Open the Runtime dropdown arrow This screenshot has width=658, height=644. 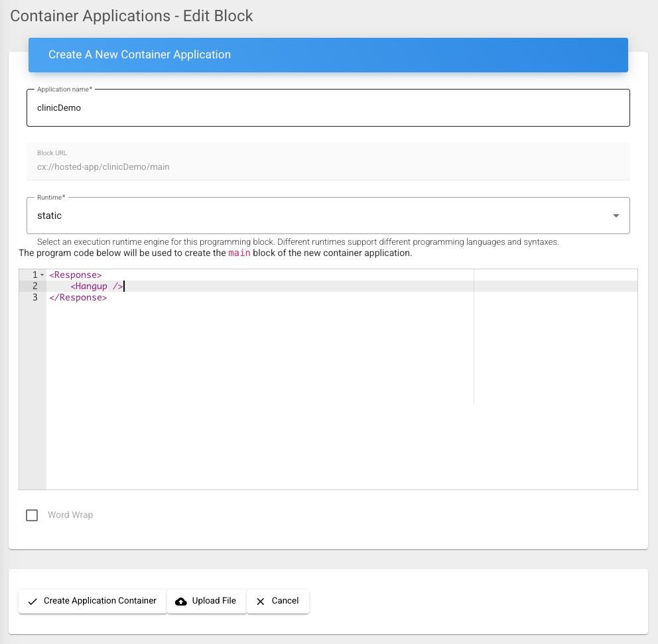point(616,216)
